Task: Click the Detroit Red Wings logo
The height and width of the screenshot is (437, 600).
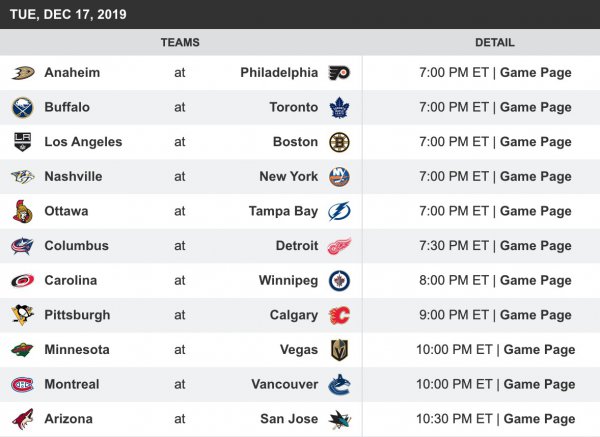Action: click(340, 246)
